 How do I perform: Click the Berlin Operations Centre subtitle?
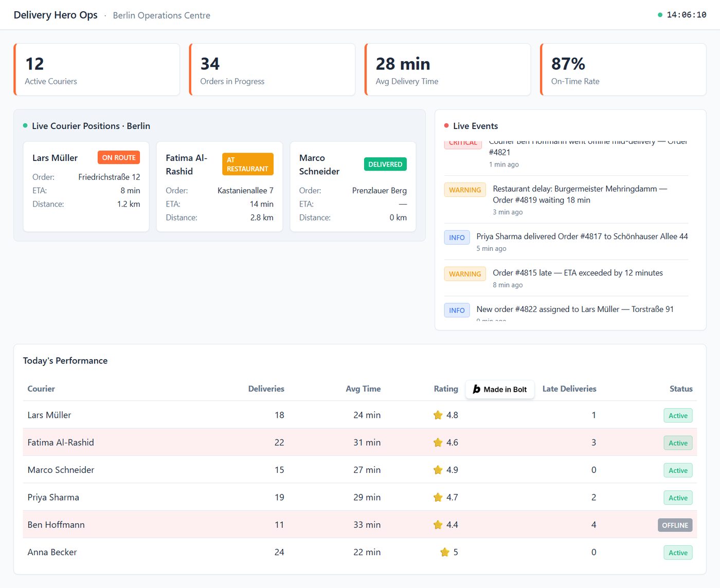tap(161, 15)
